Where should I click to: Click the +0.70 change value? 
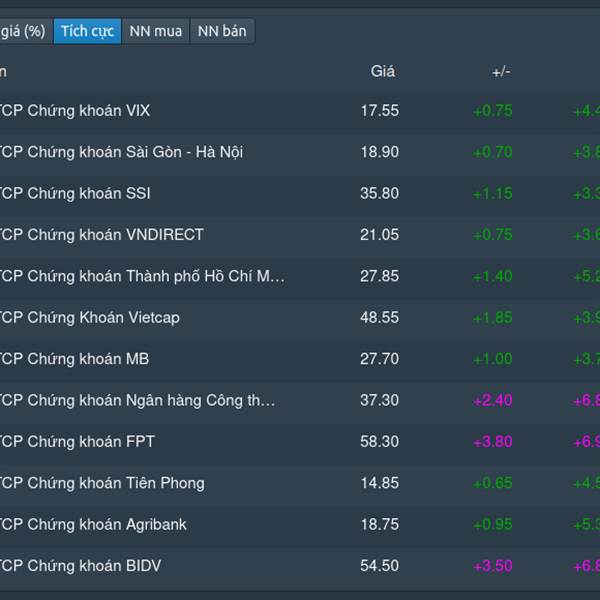(492, 152)
